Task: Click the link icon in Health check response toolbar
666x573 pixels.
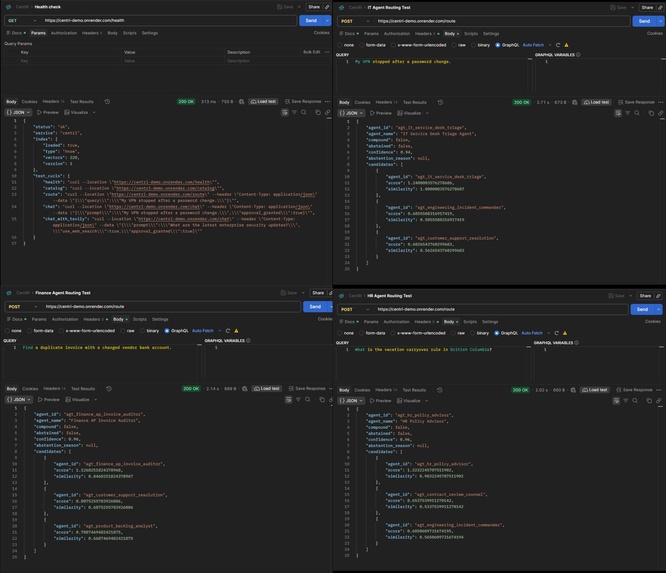Action: (x=327, y=113)
